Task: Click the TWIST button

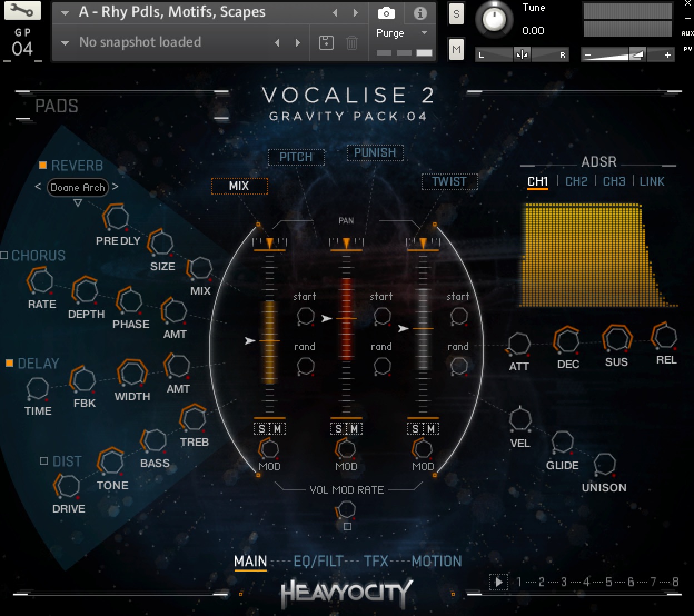Action: pyautogui.click(x=449, y=181)
